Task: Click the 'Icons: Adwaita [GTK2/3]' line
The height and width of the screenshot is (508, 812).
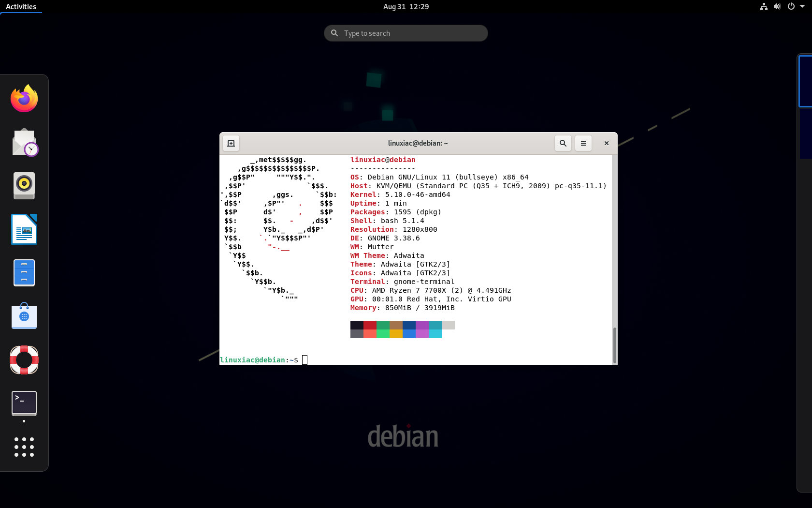Action: [x=400, y=273]
